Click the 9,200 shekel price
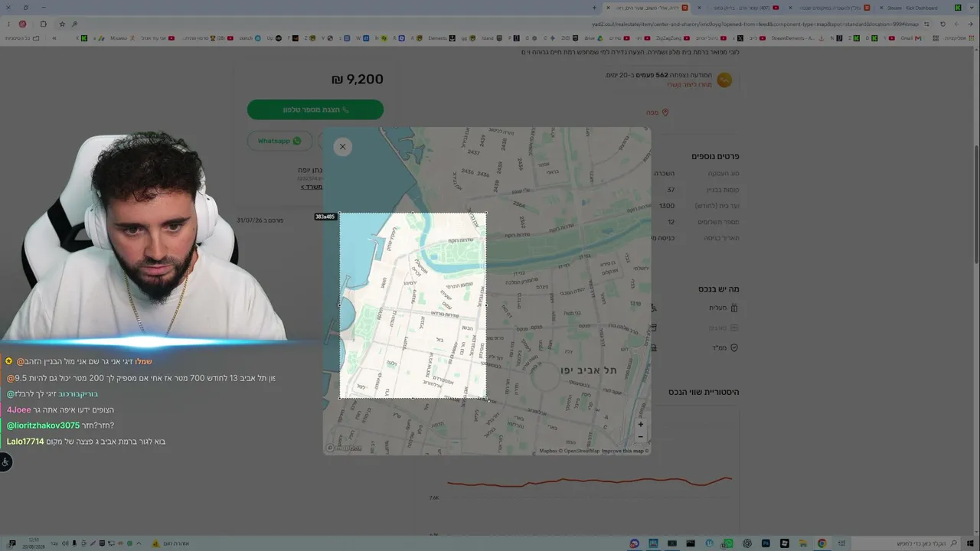The height and width of the screenshot is (551, 980). click(358, 79)
